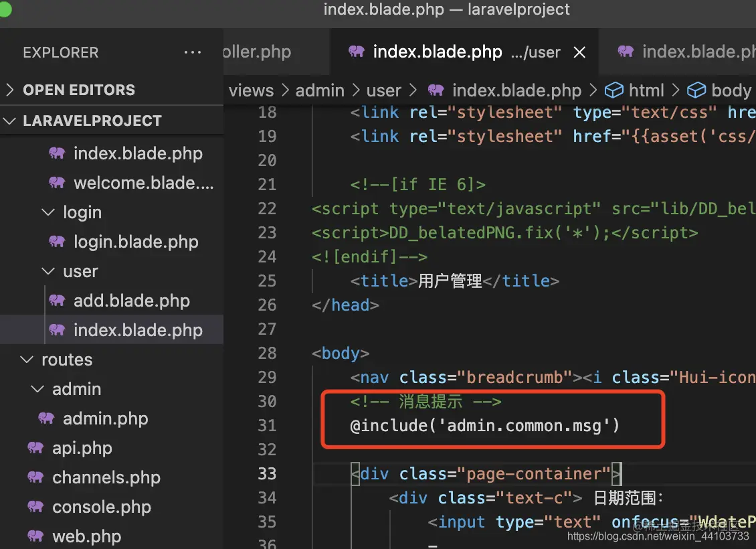Image resolution: width=756 pixels, height=549 pixels.
Task: Click the closing head tag
Action: (345, 305)
